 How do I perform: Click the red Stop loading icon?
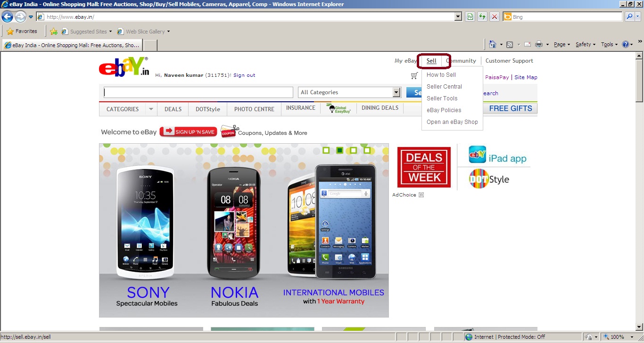click(x=495, y=17)
